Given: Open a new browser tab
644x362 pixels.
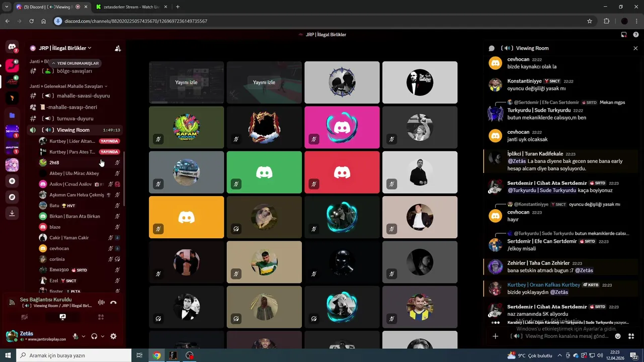Looking at the screenshot, I should coord(178,7).
